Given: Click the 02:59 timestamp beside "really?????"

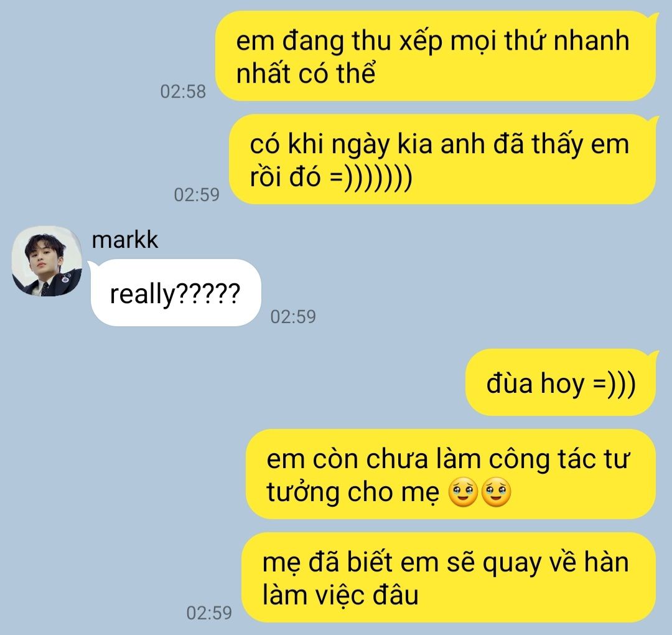Looking at the screenshot, I should click(x=293, y=316).
